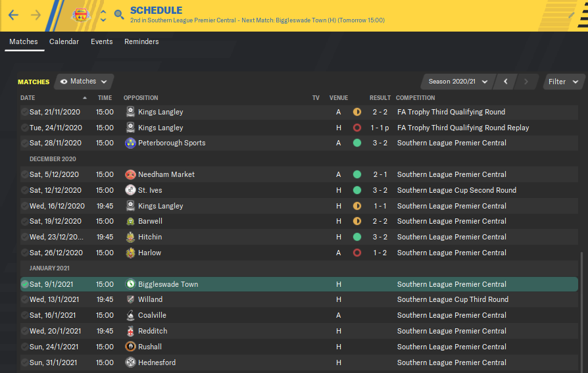588x373 pixels.
Task: Toggle reminder check for Willand match
Action: 25,299
